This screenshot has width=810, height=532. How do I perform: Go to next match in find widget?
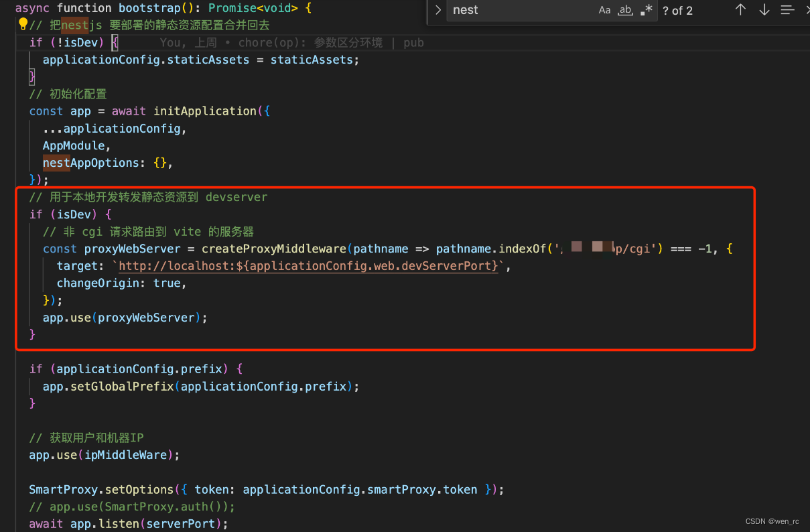pos(764,10)
